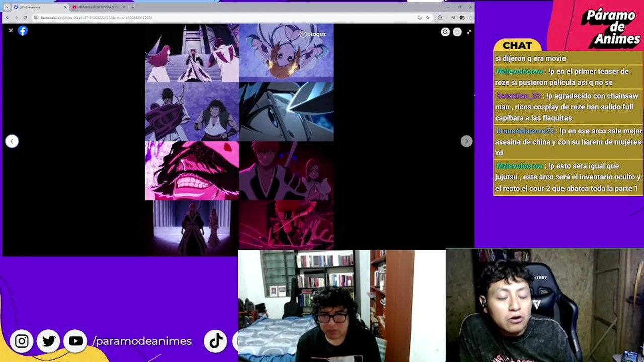Viewport: 644px width, 362px height.
Task: Click the bottom-right red slashing image
Action: (286, 225)
